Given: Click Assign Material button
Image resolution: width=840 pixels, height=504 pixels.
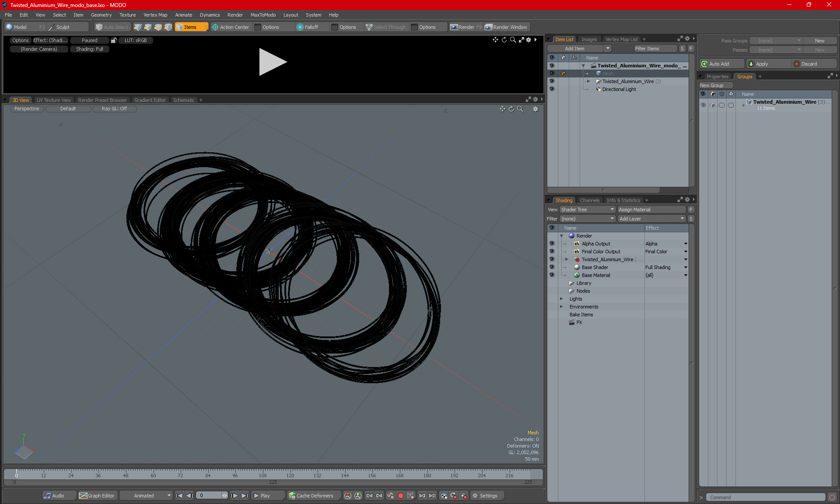Looking at the screenshot, I should click(x=652, y=210).
